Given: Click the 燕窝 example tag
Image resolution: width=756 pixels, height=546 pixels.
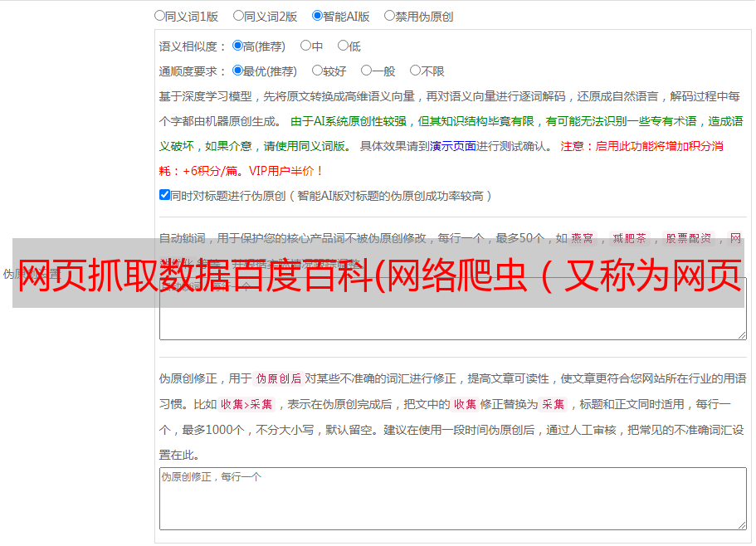Looking at the screenshot, I should tap(582, 238).
